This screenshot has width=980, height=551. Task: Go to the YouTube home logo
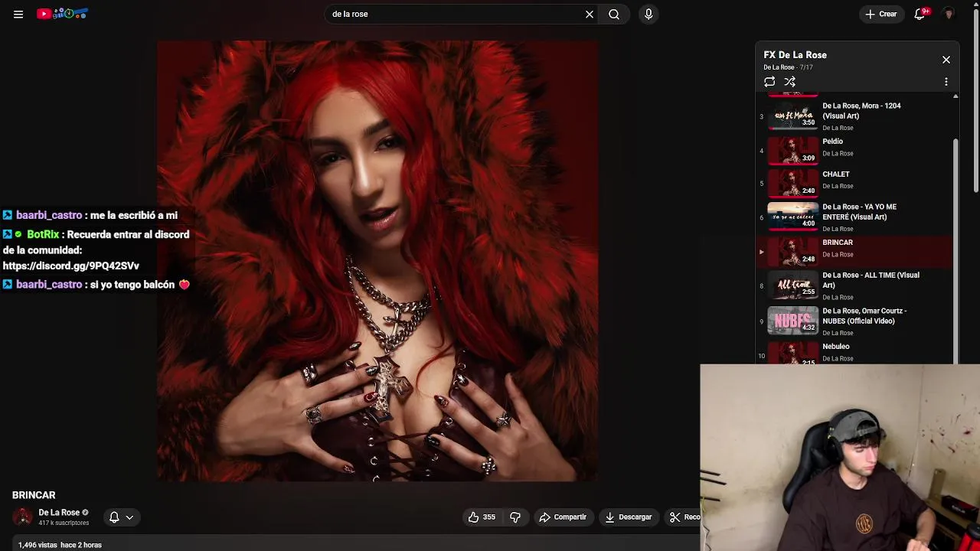point(63,14)
